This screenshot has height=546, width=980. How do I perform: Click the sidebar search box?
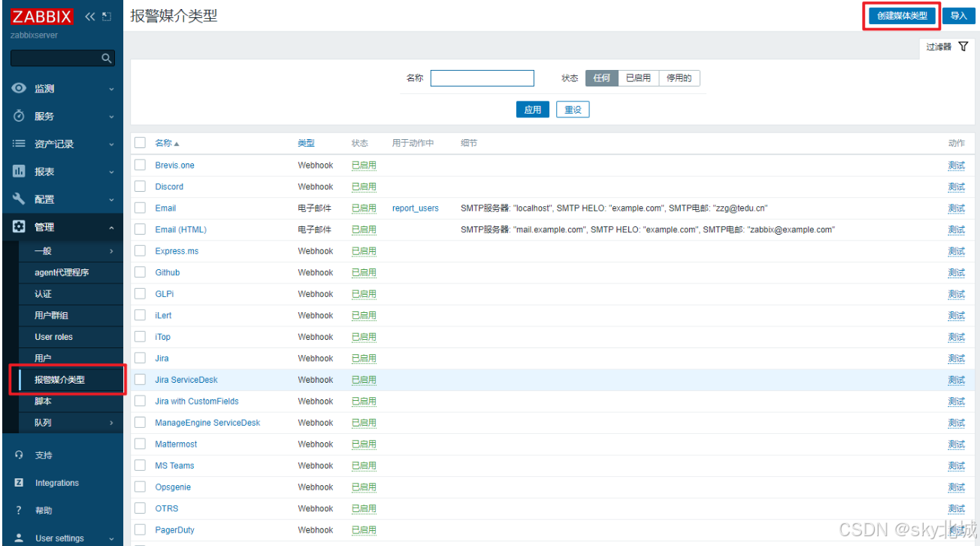(63, 58)
